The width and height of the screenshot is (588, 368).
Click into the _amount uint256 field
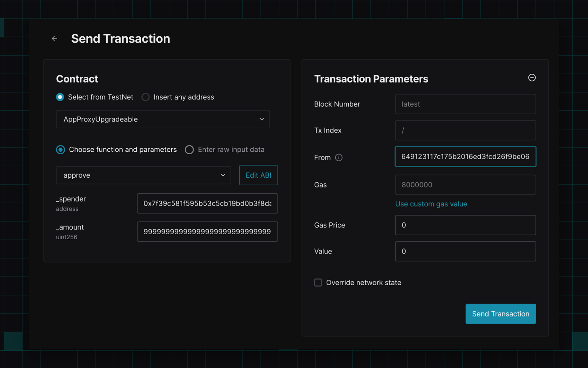[x=207, y=232]
